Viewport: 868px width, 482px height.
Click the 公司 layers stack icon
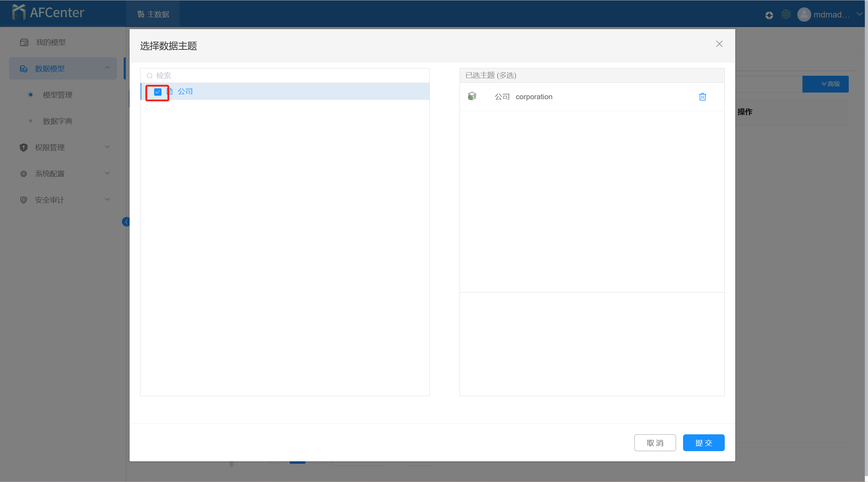pyautogui.click(x=472, y=96)
